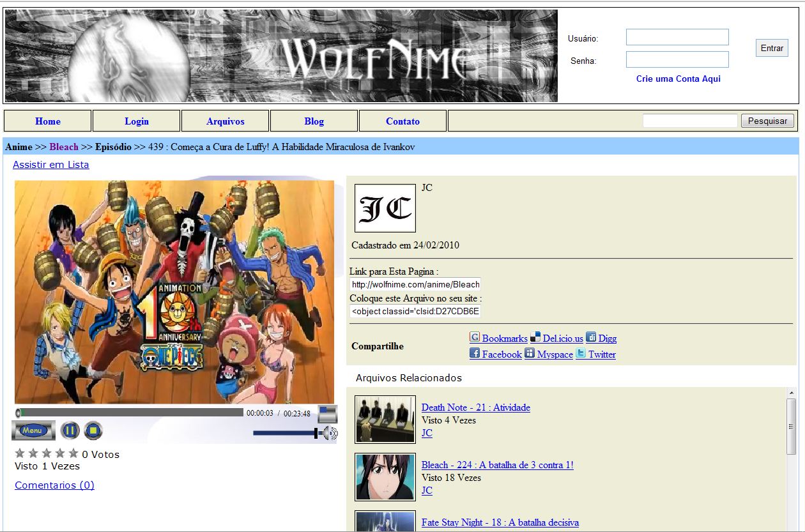This screenshot has height=532, width=805.
Task: Stop playback with the stop icon
Action: pos(92,430)
